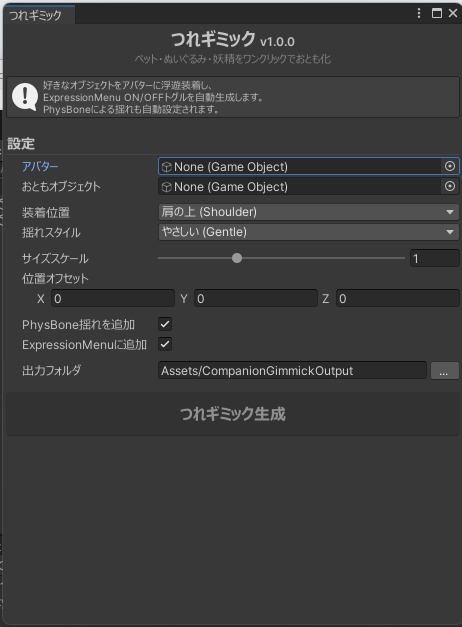Click the つれギミック生成 button
Viewport: 462px width, 627px height.
tap(233, 414)
